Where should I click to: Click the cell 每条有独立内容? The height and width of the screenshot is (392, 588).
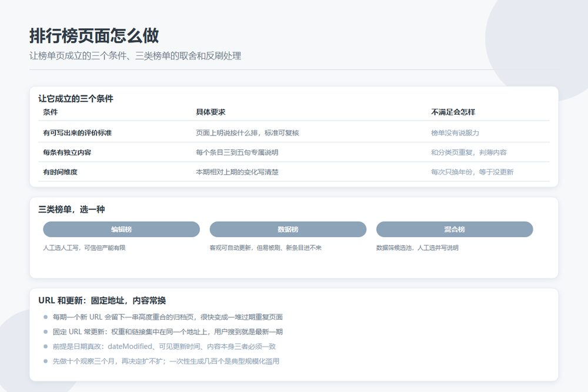67,152
